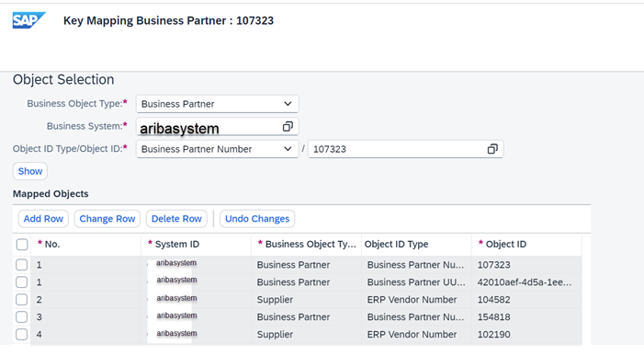644x356 pixels.
Task: Click the Show button
Action: click(x=30, y=171)
